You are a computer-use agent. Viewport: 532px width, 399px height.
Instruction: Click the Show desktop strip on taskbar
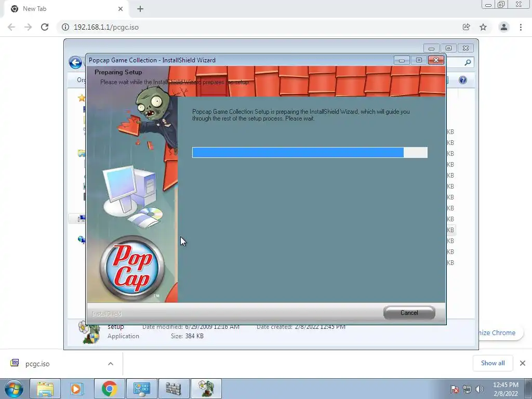coord(528,389)
